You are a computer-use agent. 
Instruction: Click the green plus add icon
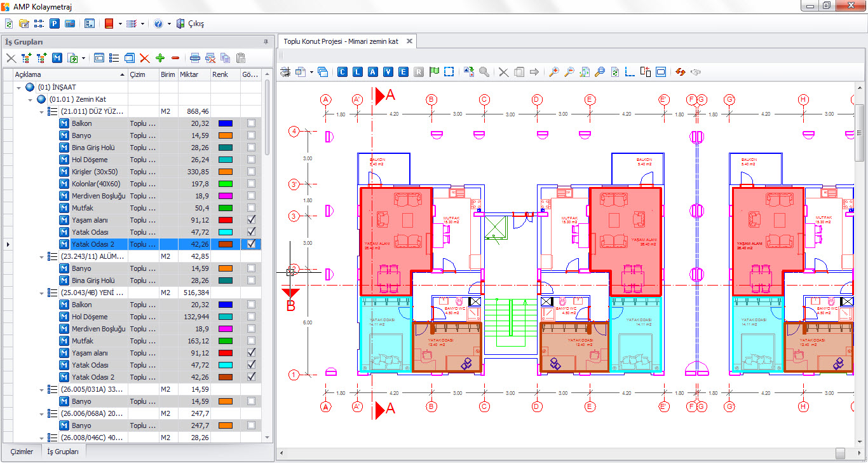coord(160,58)
